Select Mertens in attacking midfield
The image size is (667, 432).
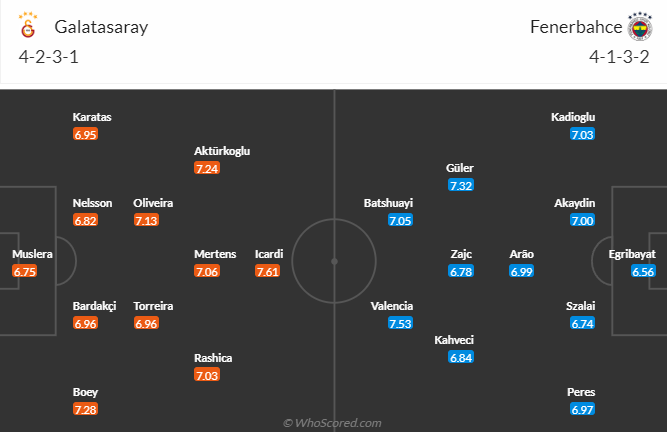pos(215,254)
